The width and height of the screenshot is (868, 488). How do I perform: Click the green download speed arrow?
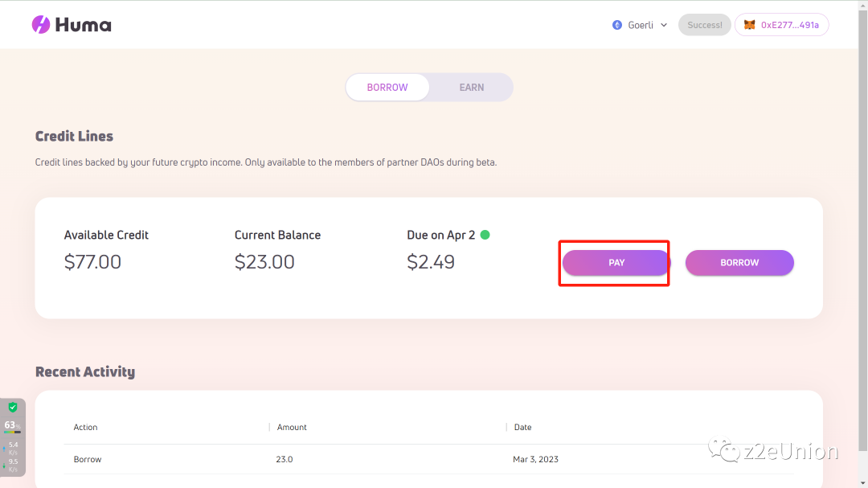click(5, 464)
